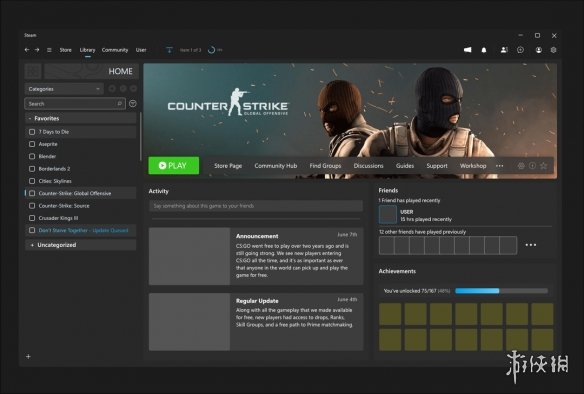Toggle the Blender checkbox
This screenshot has height=394, width=584.
32,156
